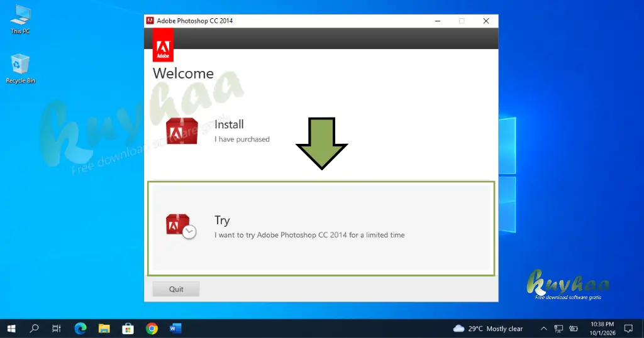Launch Google Chrome from the taskbar
Screen dimensions: 644x338
click(152, 329)
